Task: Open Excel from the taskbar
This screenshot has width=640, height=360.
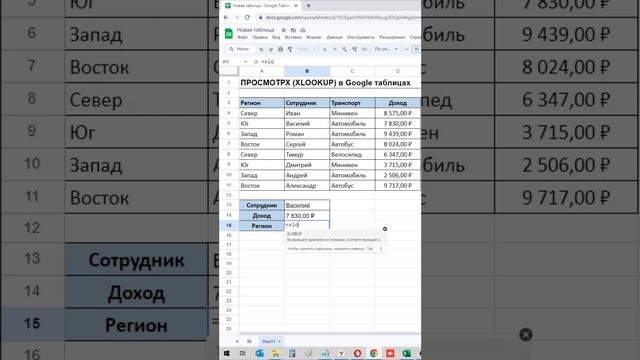Action: (407, 353)
